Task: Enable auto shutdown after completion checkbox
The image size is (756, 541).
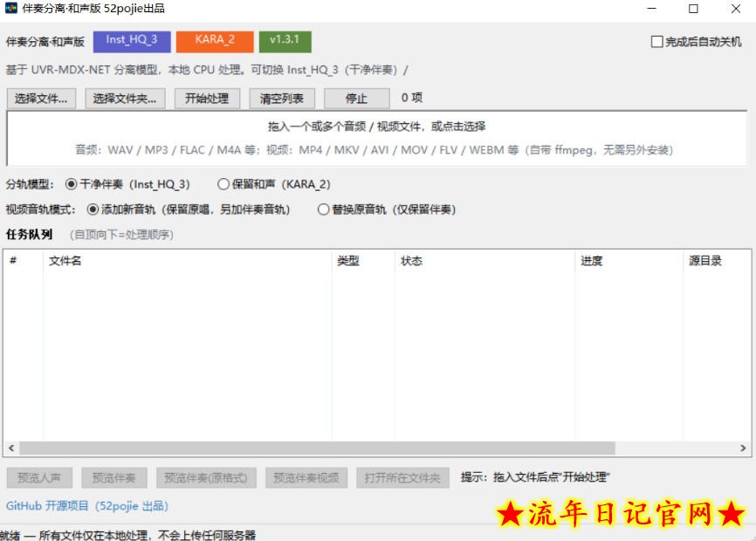Action: pyautogui.click(x=696, y=42)
